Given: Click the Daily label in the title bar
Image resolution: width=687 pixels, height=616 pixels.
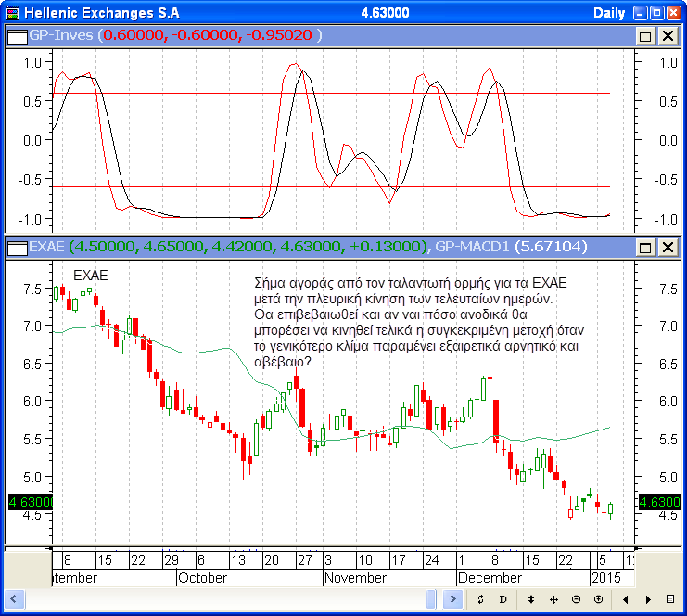Looking at the screenshot, I should pos(609,13).
